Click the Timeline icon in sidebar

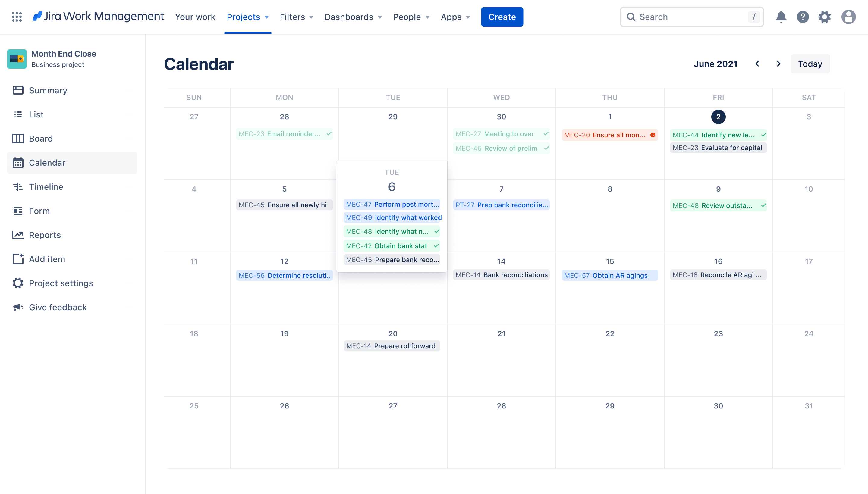point(17,186)
